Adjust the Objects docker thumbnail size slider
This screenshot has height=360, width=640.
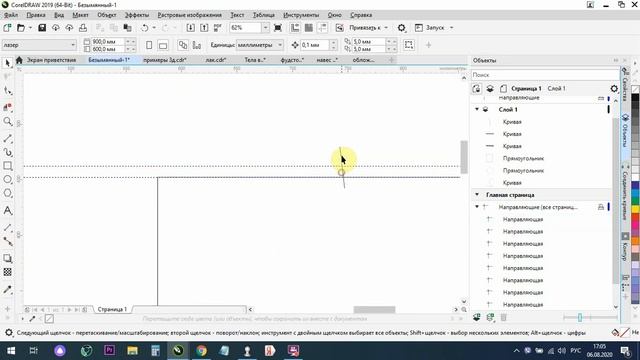tap(580, 317)
